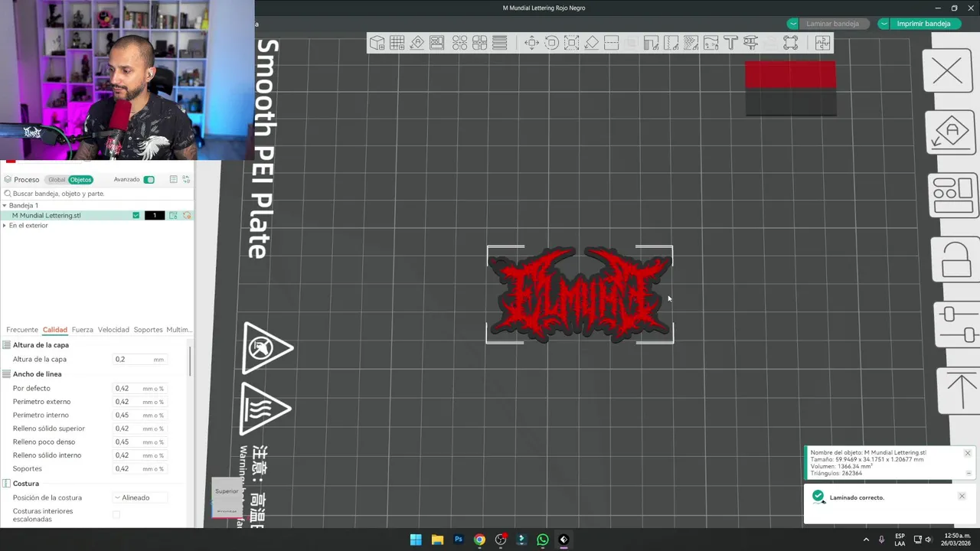The image size is (980, 551).
Task: Switch to the Fuerza tab
Action: (83, 330)
